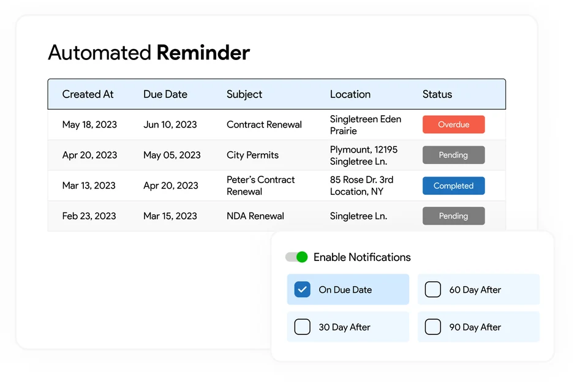Open the City Permits subject

click(x=252, y=155)
